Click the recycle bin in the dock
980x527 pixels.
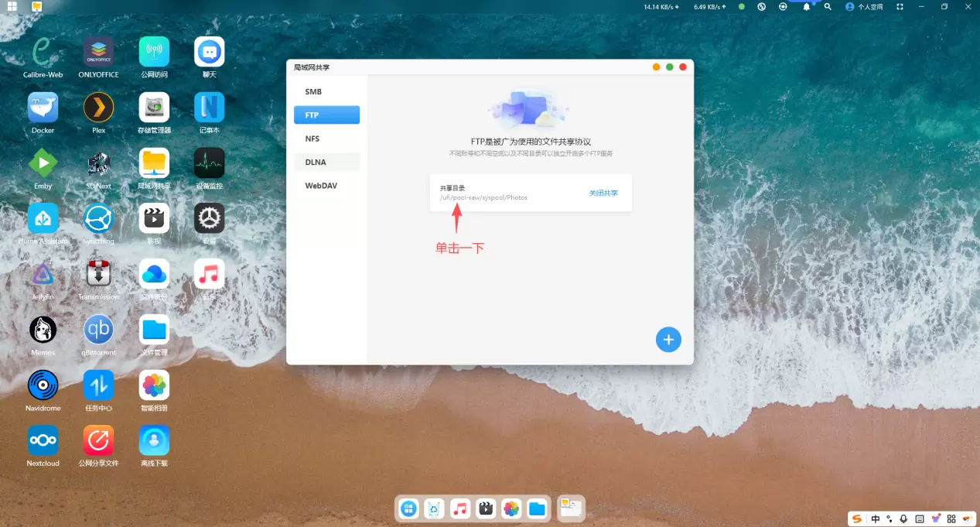click(435, 508)
